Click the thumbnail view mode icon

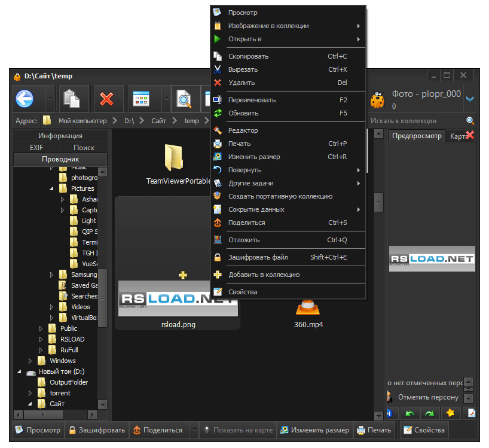pyautogui.click(x=142, y=99)
